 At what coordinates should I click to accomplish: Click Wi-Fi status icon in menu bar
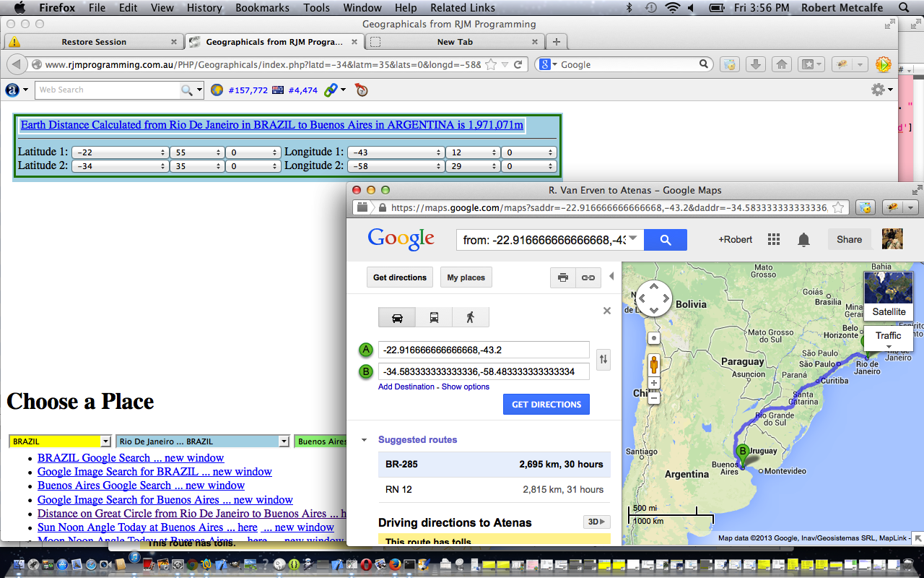click(x=673, y=8)
